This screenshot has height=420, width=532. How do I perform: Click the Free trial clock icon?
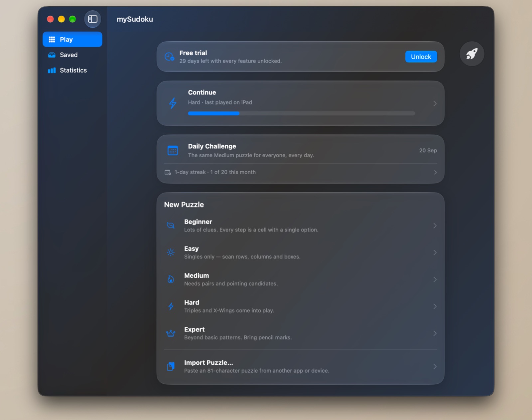170,57
